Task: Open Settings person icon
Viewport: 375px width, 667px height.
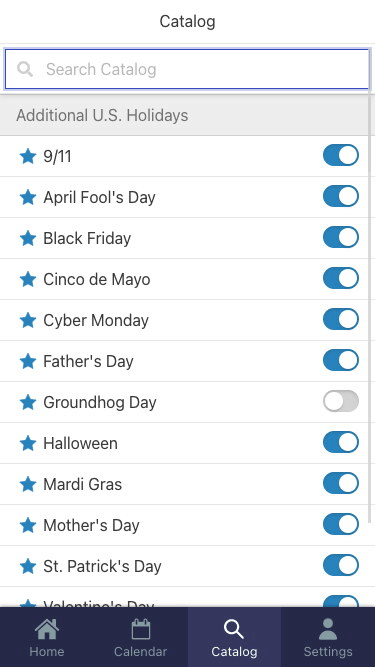Action: coord(328,629)
